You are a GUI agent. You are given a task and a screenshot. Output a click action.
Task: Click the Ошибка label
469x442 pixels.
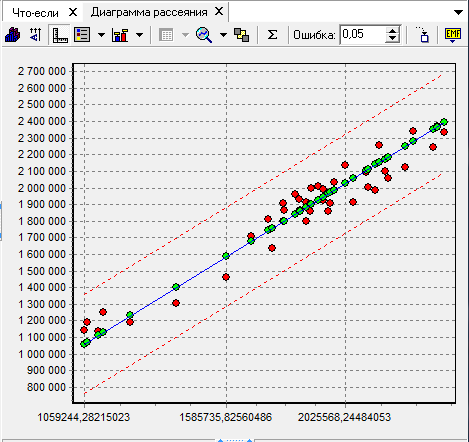(x=314, y=35)
